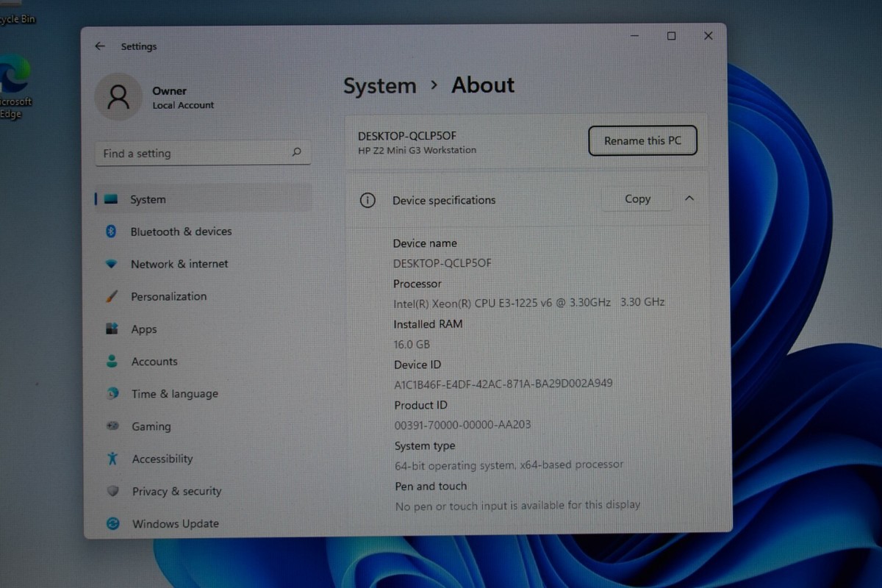The height and width of the screenshot is (588, 882).
Task: Click the Personalization paintbrush icon
Action: (x=112, y=296)
